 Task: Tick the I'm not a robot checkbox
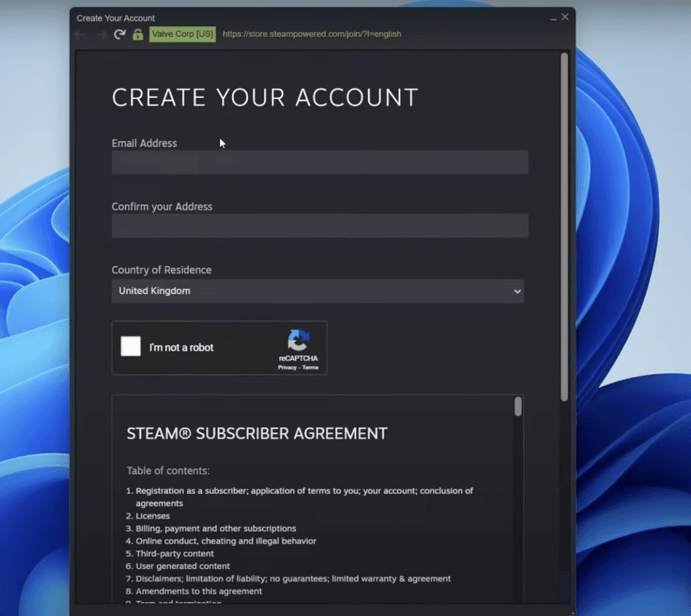[131, 346]
